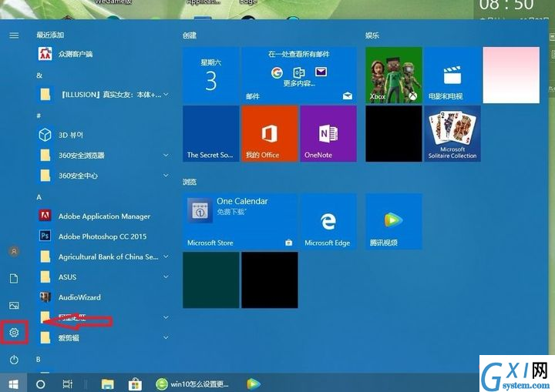Image resolution: width=555 pixels, height=392 pixels.
Task: Open the black tile below Xbox
Action: (x=394, y=134)
